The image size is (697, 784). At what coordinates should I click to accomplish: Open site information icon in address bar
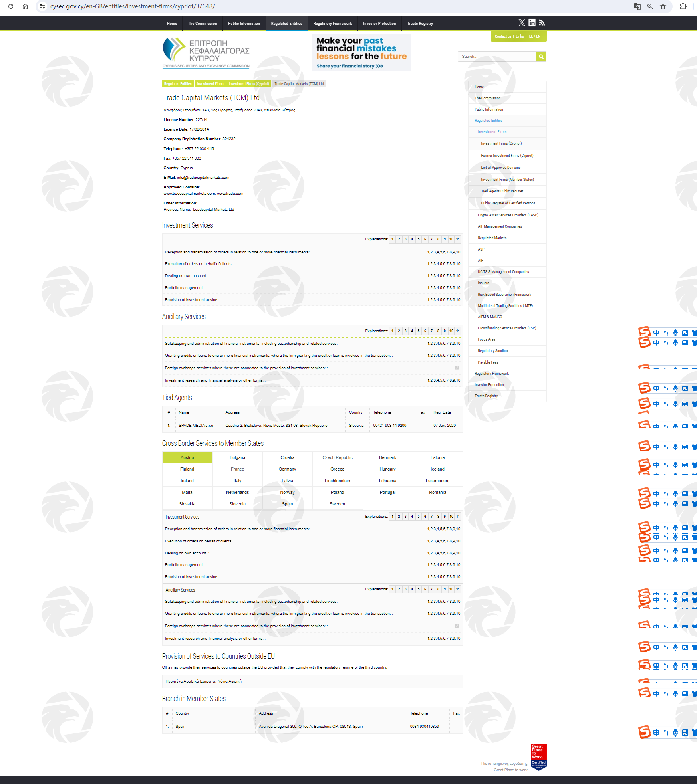click(x=42, y=6)
